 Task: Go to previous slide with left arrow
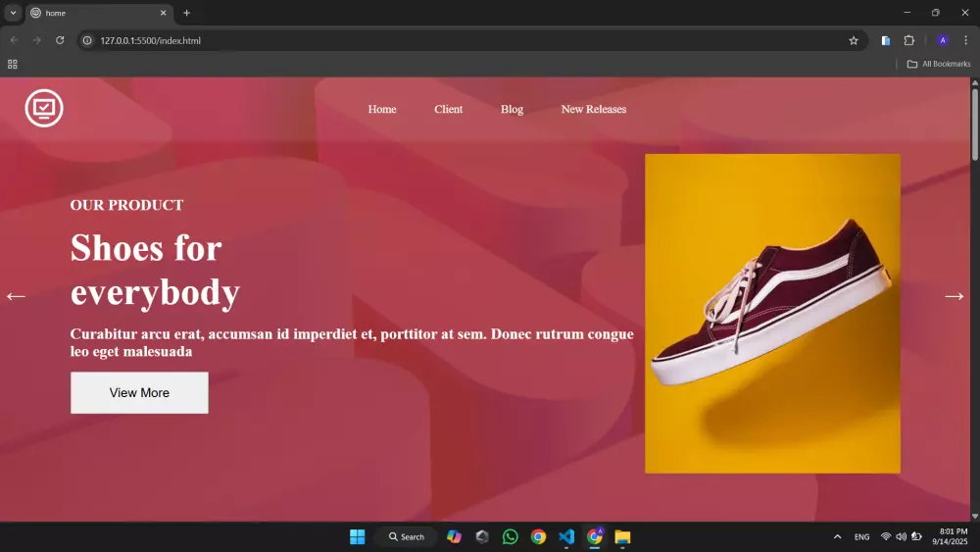click(16, 296)
